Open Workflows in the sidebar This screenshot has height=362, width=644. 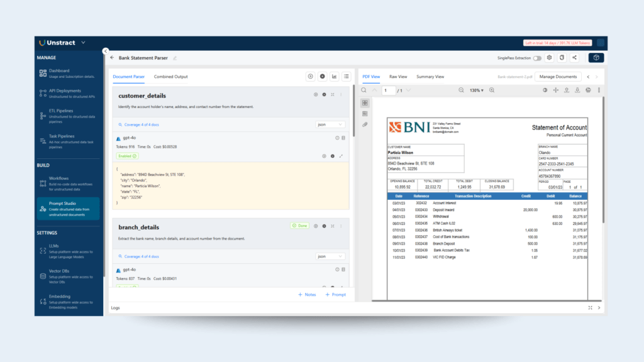coord(58,178)
